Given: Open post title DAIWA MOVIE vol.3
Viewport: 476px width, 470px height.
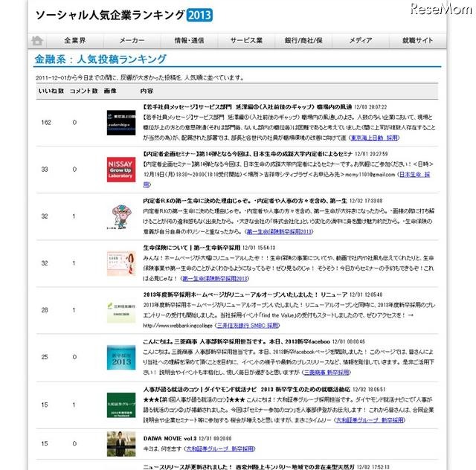Looking at the screenshot, I should [x=170, y=439].
